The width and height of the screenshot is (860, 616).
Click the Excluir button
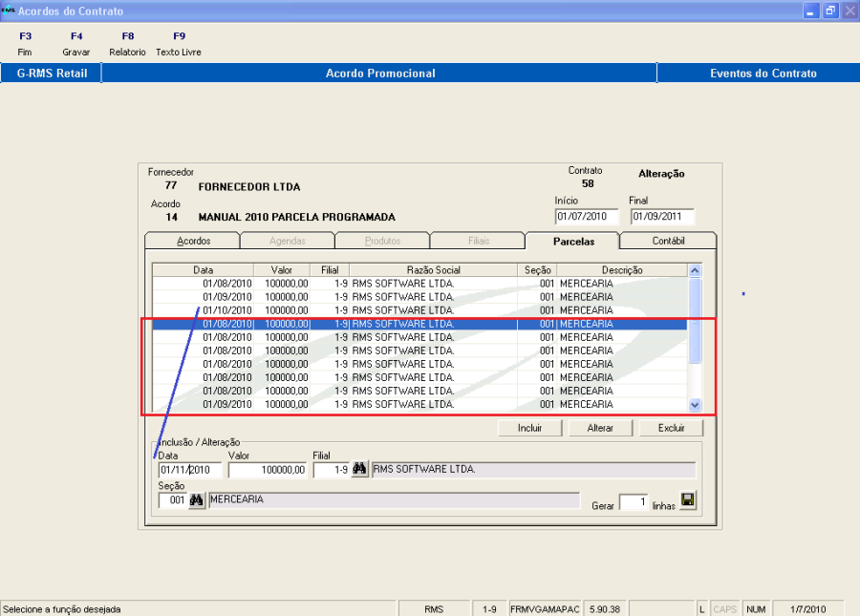(672, 428)
